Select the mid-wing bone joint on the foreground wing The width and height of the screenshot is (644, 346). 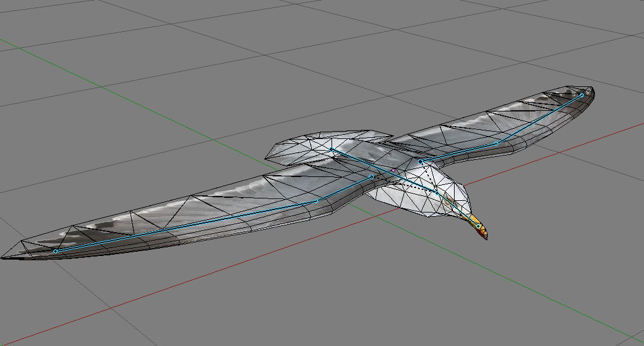pos(316,201)
